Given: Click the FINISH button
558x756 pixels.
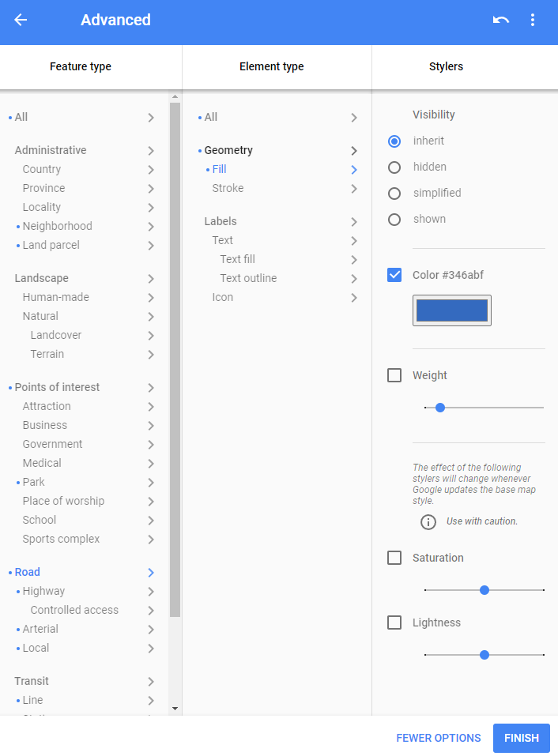Looking at the screenshot, I should click(x=521, y=738).
